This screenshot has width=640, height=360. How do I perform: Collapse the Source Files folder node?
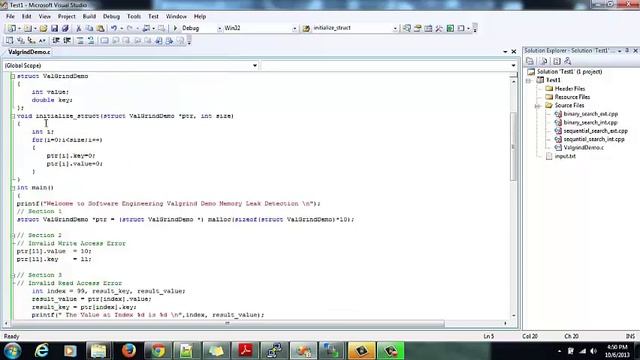pos(538,106)
